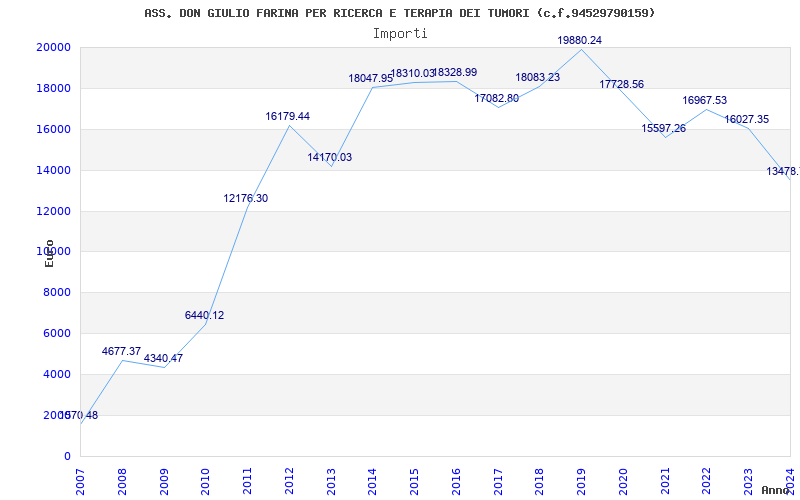Screen dimensions: 800x500
Task: Click y-axis tick 20000
Action: pos(53,47)
